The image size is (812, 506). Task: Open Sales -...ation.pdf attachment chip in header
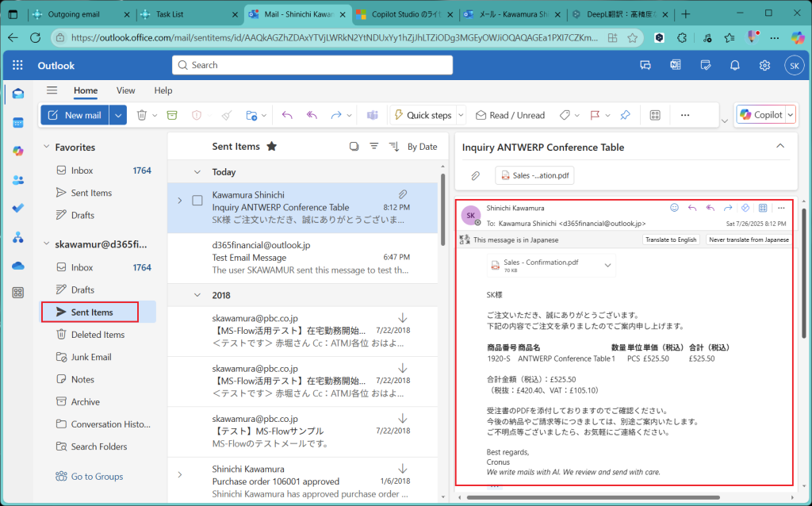[534, 175]
